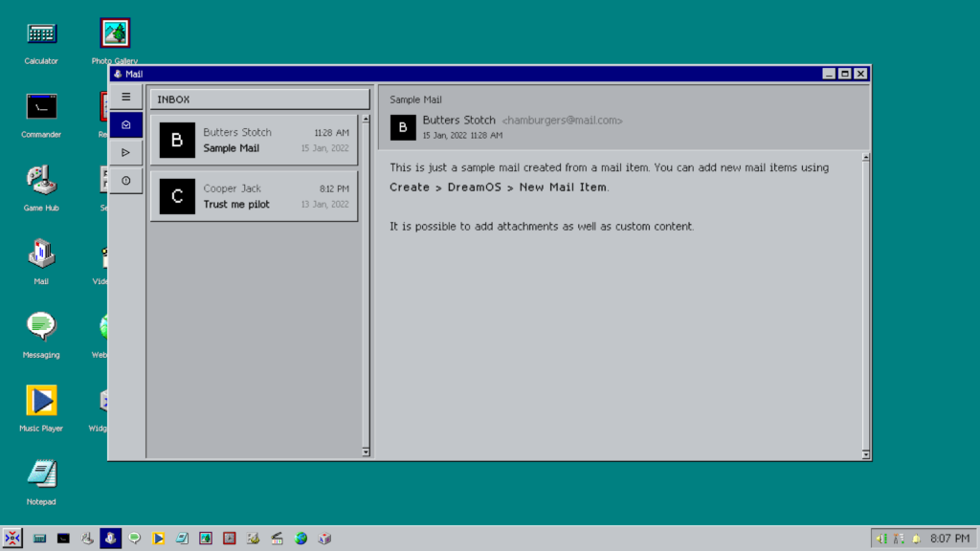
Task: Click the Start button with the red arrows logo
Action: pos(11,538)
